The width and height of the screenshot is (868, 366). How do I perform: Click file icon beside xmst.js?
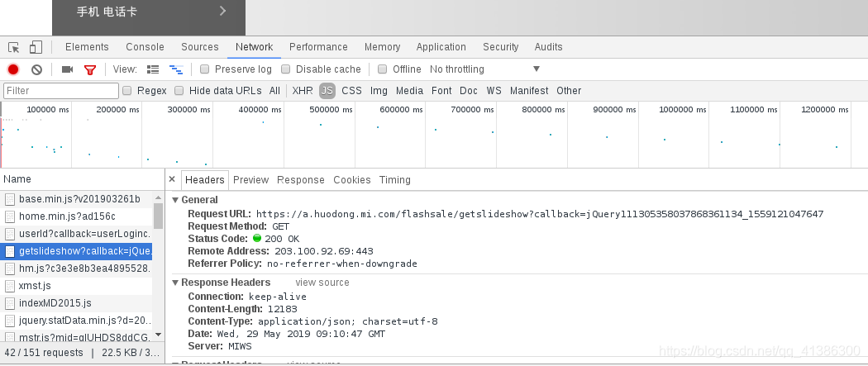pos(9,286)
